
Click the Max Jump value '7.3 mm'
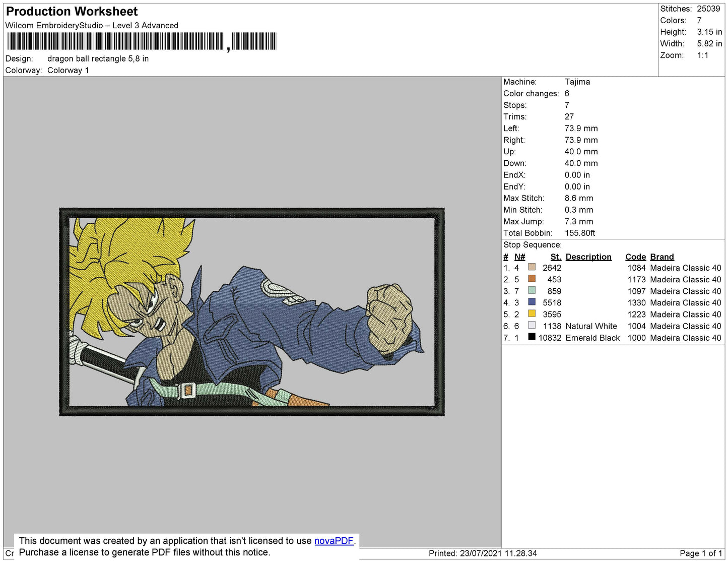pyautogui.click(x=579, y=221)
